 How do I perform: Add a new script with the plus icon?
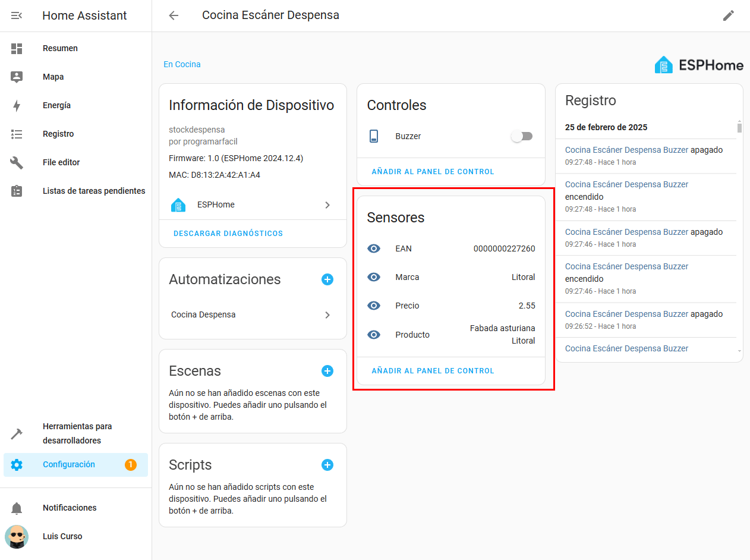(327, 465)
